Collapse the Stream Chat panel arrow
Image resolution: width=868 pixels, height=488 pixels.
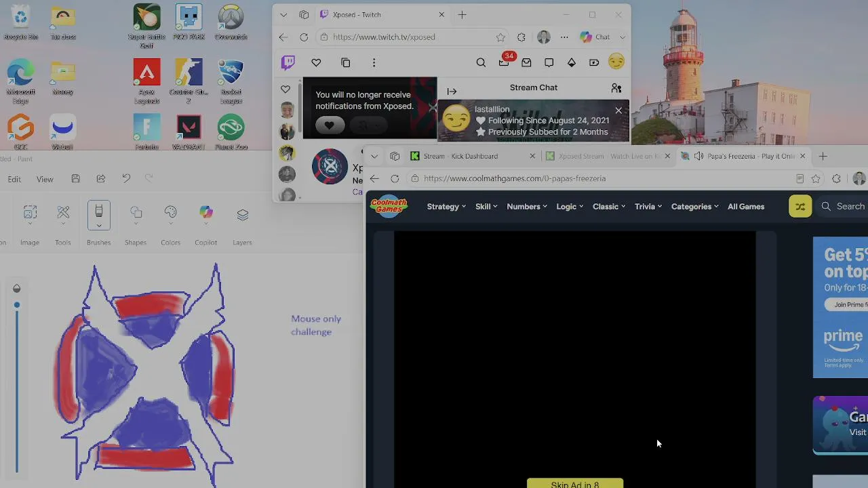[x=452, y=91]
